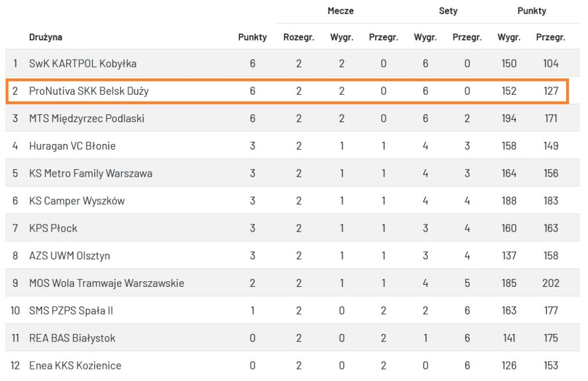This screenshot has height=381, width=588.
Task: Click the Drużyna column header
Action: coord(46,37)
